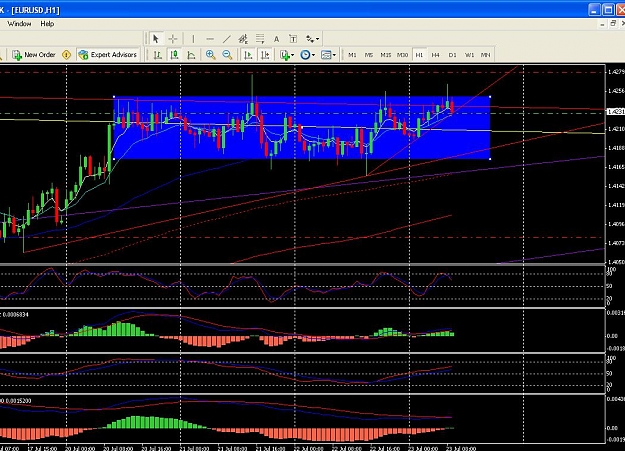Activate the crosshair tool

(173, 39)
